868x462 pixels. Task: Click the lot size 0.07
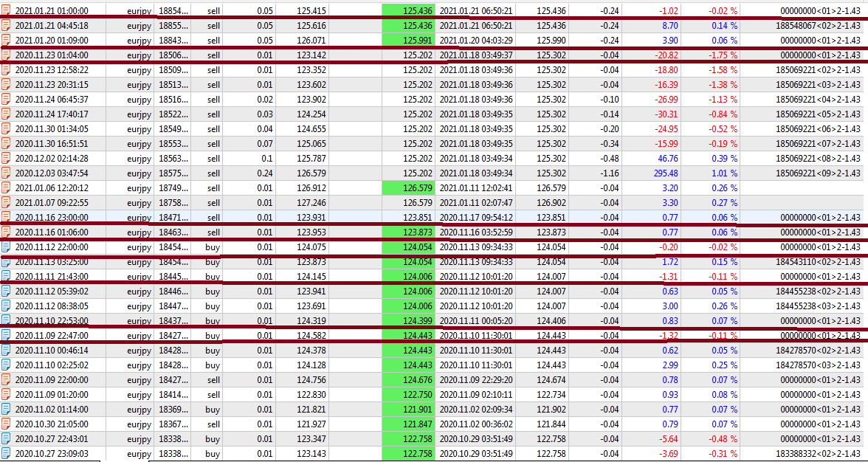[264, 144]
